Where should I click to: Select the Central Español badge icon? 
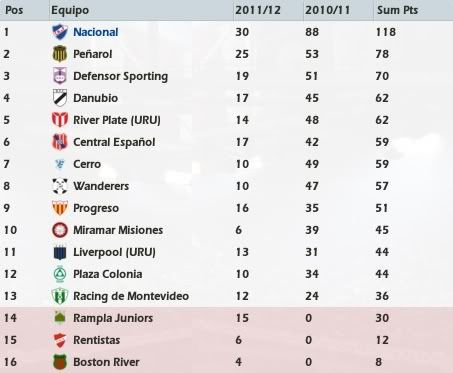60,142
